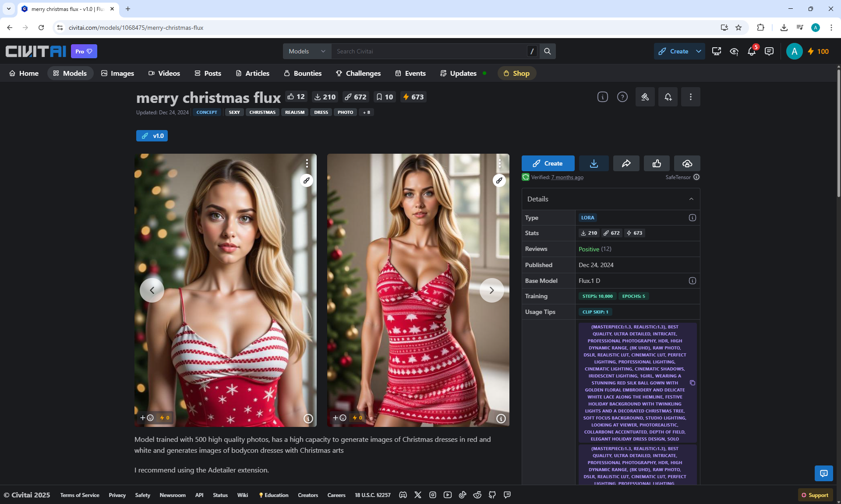The height and width of the screenshot is (504, 841).
Task: Toggle the browsing level eye icon
Action: (734, 52)
